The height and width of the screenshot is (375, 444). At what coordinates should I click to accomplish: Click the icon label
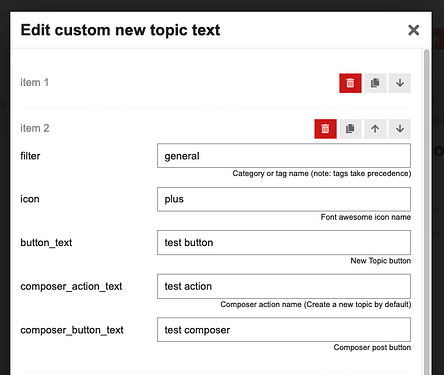point(30,199)
